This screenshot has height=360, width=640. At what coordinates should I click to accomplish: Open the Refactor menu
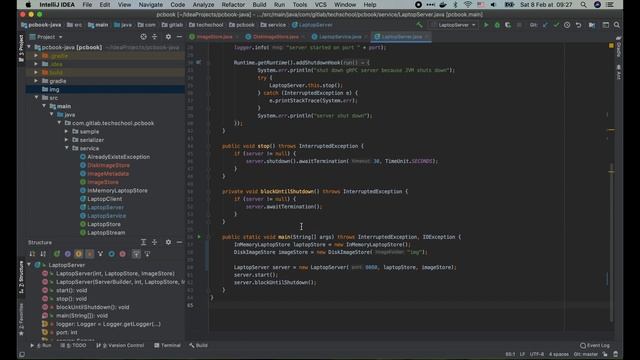point(233,5)
